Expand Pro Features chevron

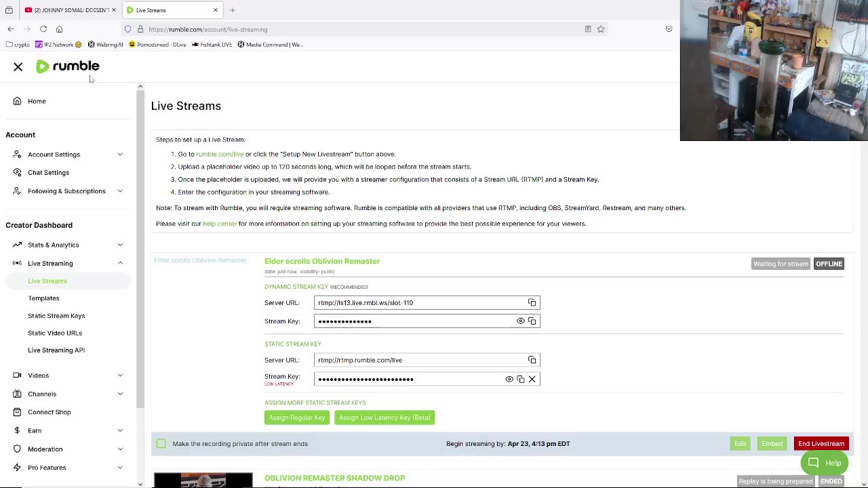120,468
